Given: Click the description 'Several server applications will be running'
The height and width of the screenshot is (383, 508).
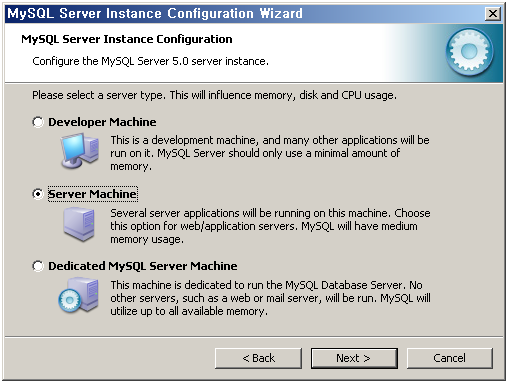Looking at the screenshot, I should click(270, 226).
